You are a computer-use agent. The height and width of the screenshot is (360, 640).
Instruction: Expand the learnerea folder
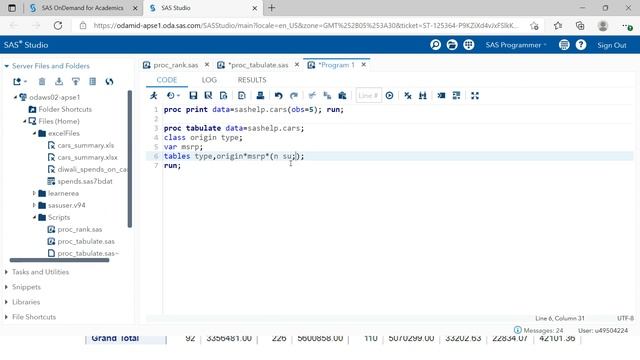(34, 193)
